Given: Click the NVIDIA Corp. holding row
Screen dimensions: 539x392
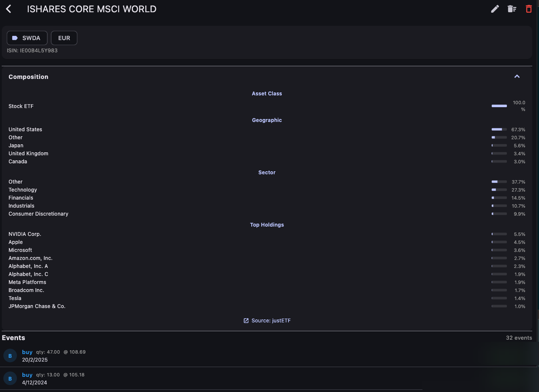Looking at the screenshot, I should [x=25, y=234].
